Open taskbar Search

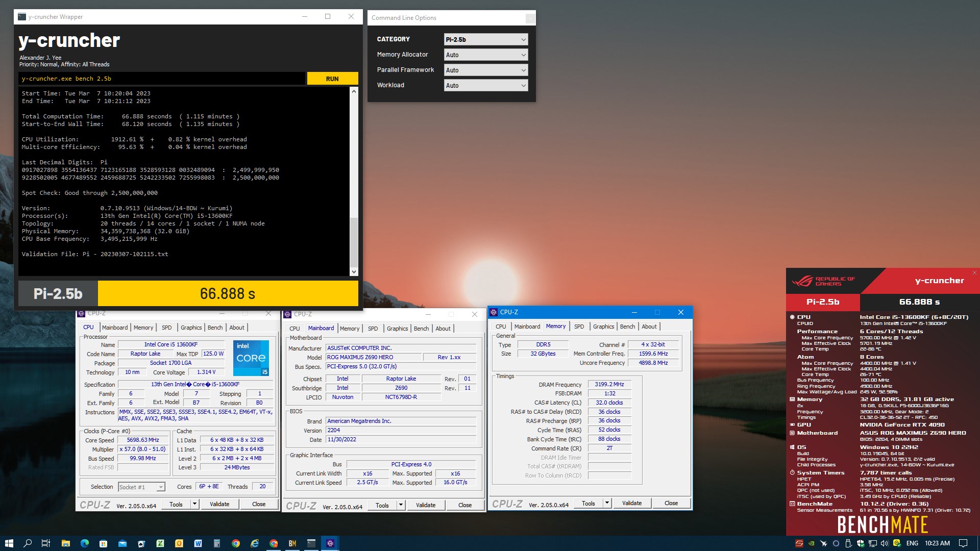[28, 543]
